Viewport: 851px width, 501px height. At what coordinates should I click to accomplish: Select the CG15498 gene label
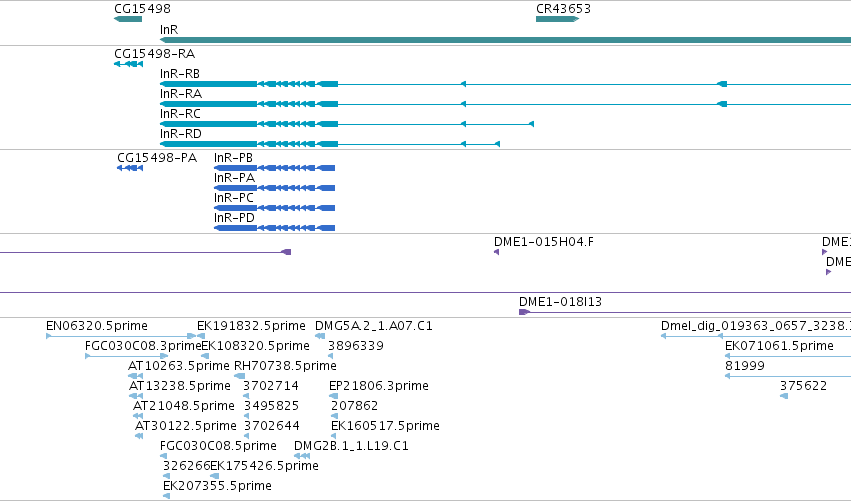pos(142,9)
